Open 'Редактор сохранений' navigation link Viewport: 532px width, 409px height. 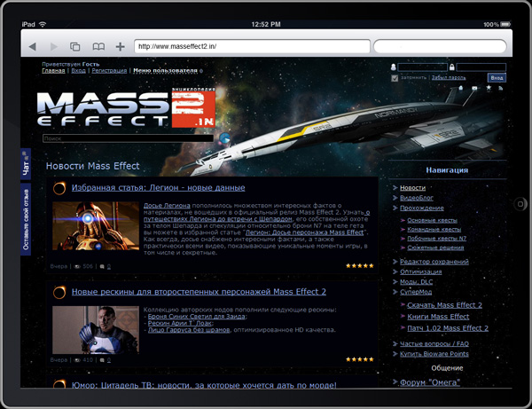pyautogui.click(x=434, y=262)
